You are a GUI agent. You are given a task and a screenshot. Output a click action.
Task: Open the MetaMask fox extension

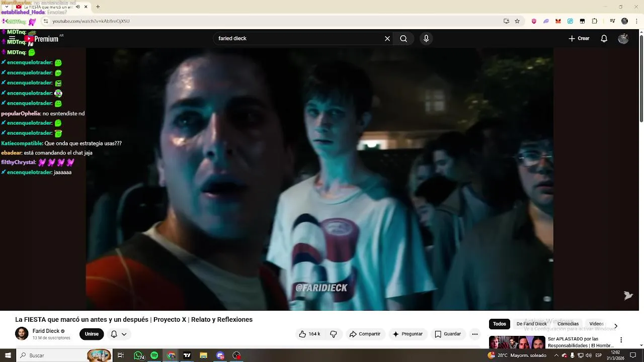tap(558, 21)
